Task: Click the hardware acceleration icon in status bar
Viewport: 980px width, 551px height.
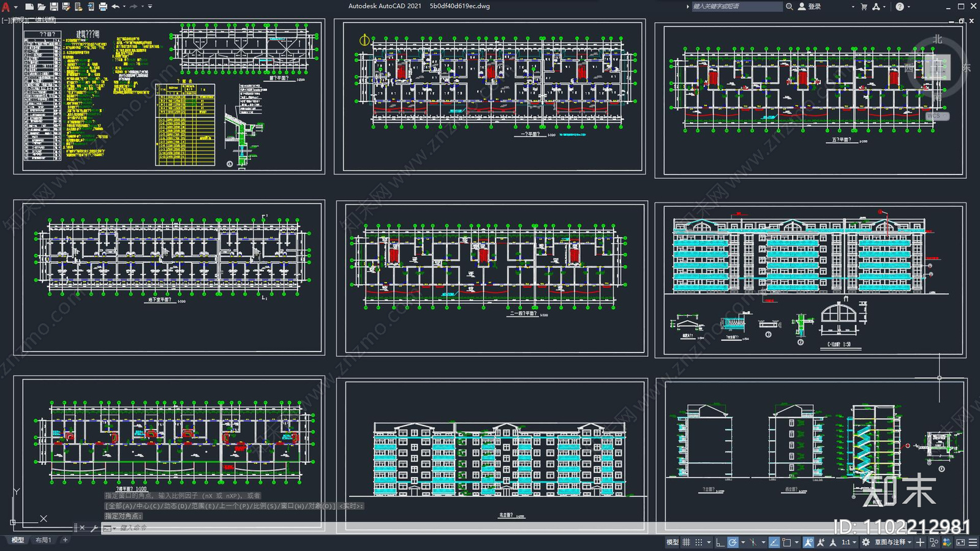Action: [947, 542]
